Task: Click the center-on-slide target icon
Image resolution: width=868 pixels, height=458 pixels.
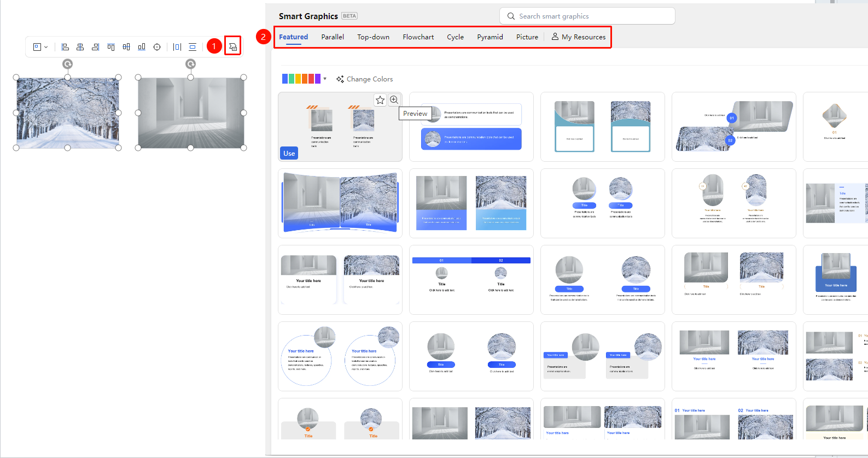Action: point(157,47)
